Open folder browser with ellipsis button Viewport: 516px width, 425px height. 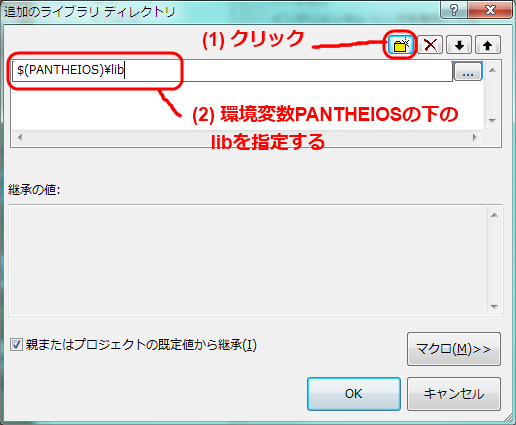(468, 71)
